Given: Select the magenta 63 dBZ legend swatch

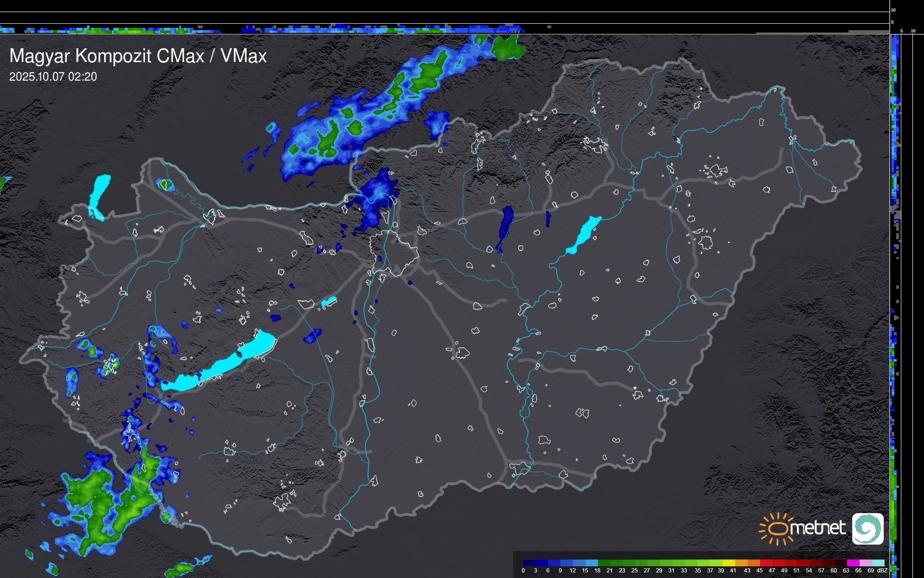Looking at the screenshot, I should [x=853, y=563].
